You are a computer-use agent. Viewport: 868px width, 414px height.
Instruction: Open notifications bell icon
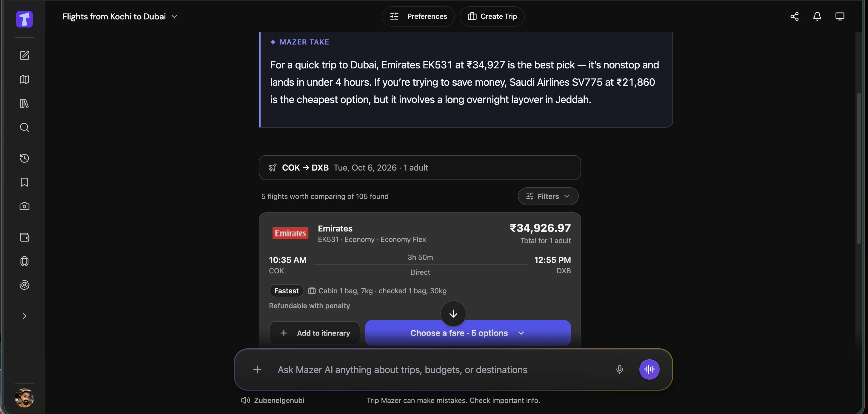coord(817,16)
